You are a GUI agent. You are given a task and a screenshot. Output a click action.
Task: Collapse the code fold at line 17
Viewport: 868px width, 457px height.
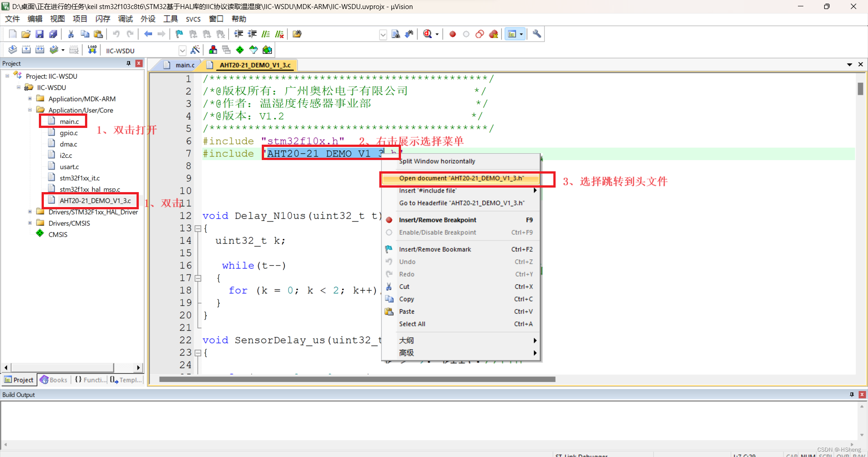198,278
